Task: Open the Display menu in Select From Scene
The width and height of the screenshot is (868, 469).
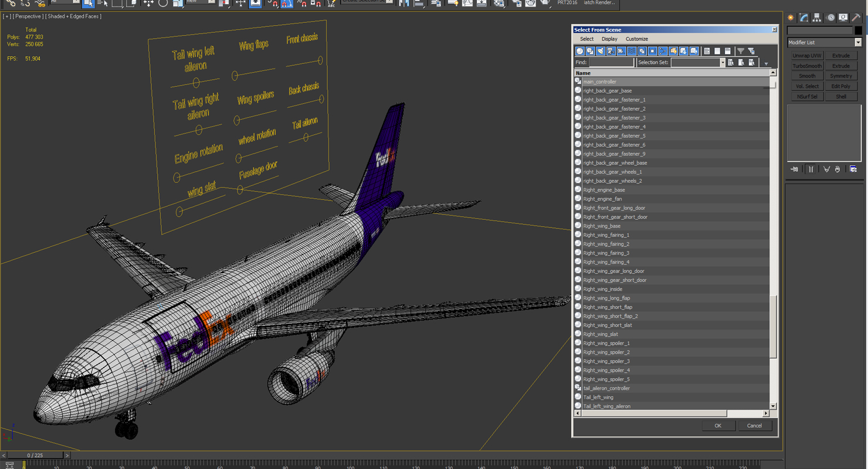Action: (609, 39)
